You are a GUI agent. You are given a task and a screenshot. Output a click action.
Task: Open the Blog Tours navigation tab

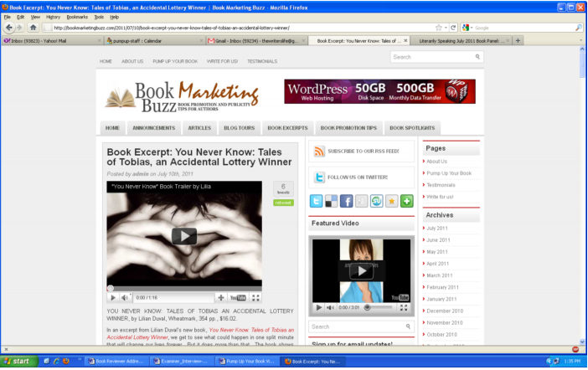240,128
